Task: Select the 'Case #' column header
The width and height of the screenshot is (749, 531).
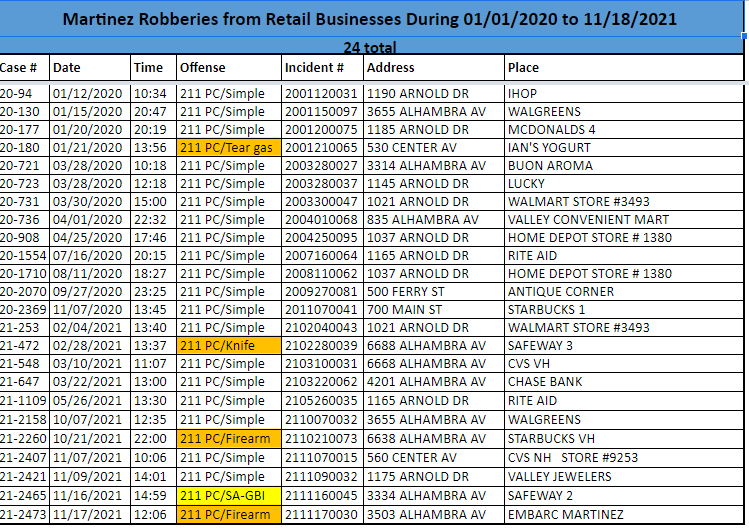Action: 24,67
